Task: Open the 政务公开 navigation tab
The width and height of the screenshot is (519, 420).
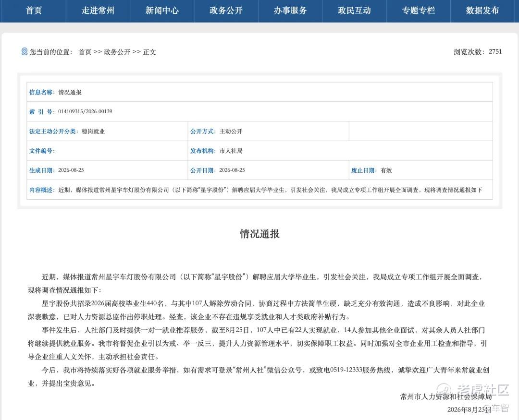Action: click(226, 11)
